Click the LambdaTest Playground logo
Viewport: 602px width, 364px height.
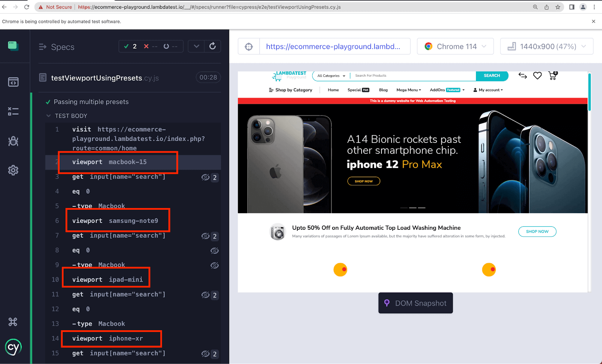(289, 76)
